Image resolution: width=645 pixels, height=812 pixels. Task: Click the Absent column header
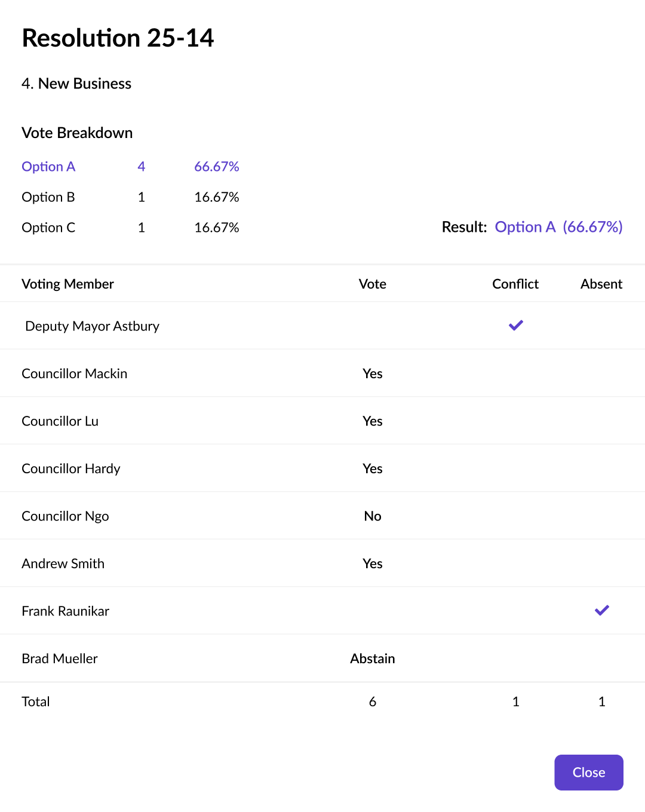[x=601, y=284]
